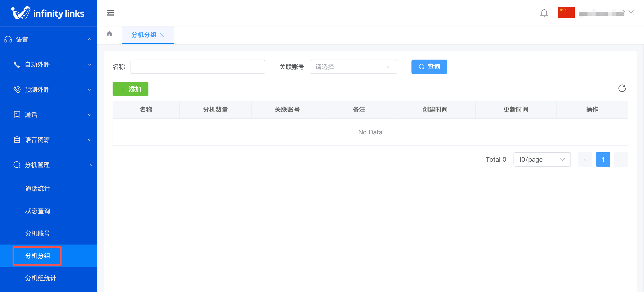
Task: Open the notifications bell
Action: tap(544, 13)
